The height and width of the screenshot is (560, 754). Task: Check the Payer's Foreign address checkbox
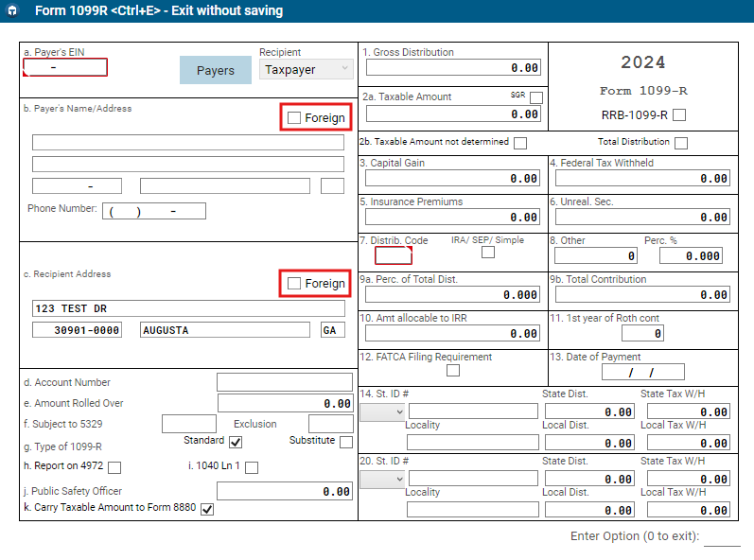294,118
